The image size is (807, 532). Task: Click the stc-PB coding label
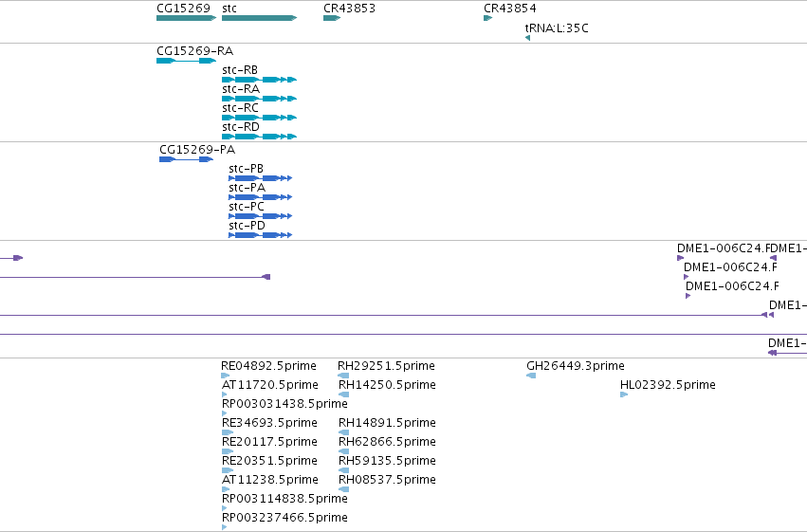246,169
